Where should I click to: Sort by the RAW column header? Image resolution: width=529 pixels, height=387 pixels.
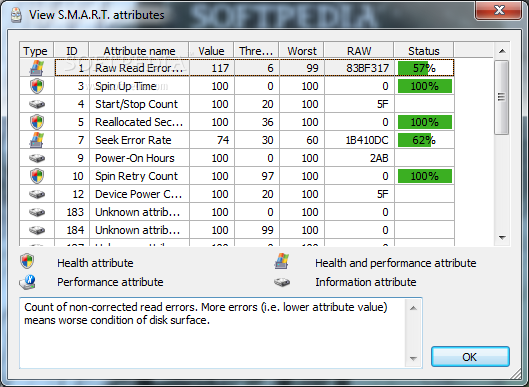coord(359,51)
